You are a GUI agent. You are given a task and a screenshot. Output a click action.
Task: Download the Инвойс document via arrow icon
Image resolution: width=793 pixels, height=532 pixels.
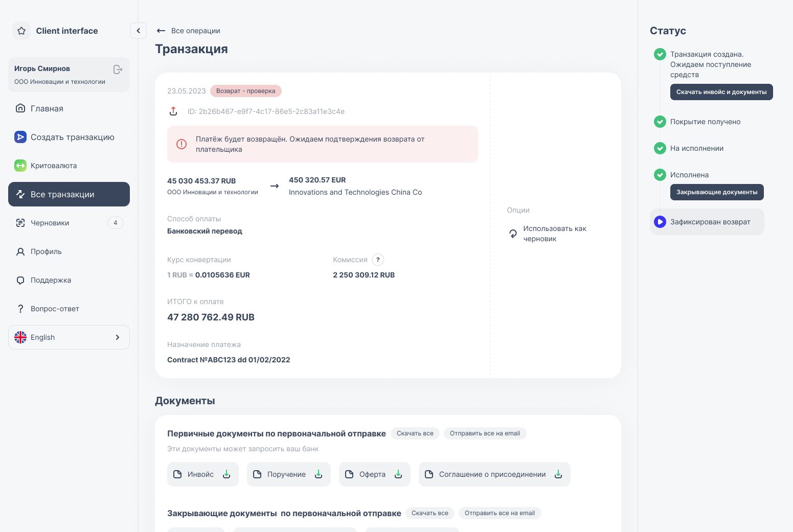click(x=226, y=474)
